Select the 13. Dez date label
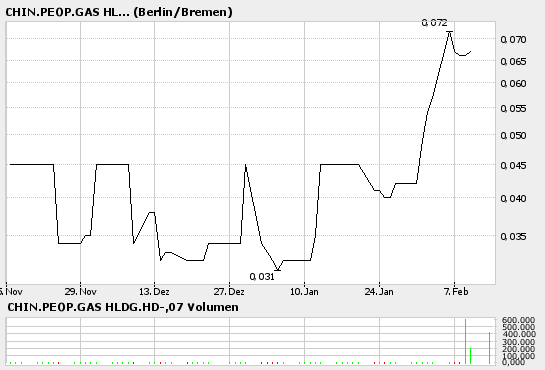This screenshot has height=370, width=545. pos(154,292)
